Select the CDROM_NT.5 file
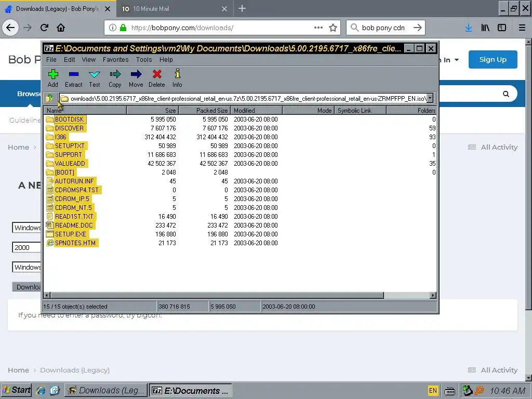 point(74,208)
